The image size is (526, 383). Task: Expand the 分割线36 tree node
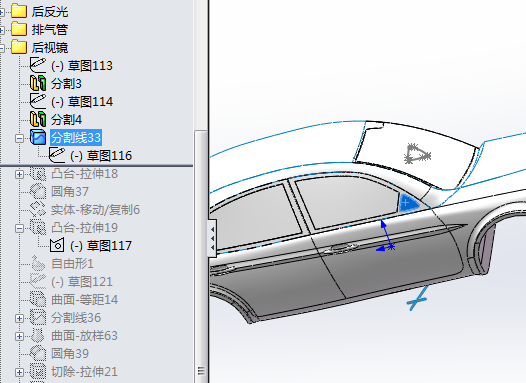(19, 318)
